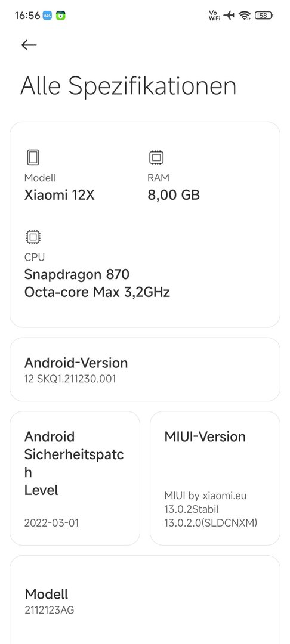290x644 pixels.
Task: Tap the back arrow icon
Action: pyautogui.click(x=29, y=45)
